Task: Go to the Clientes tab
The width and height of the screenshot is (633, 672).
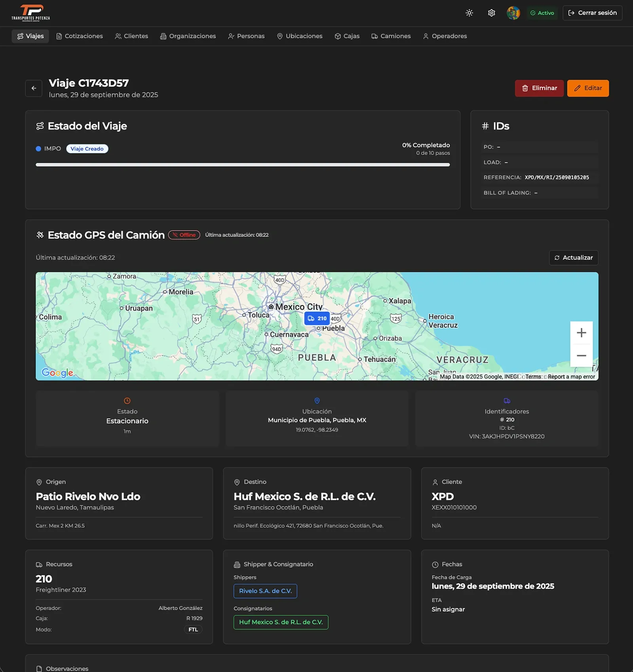Action: (x=131, y=36)
